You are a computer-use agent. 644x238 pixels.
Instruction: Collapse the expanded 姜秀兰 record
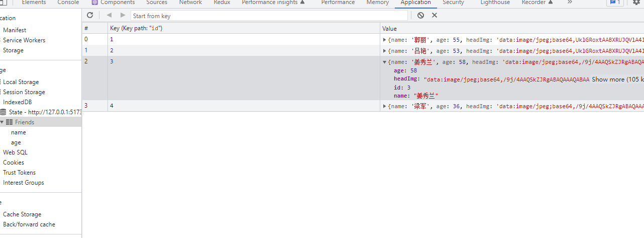[385, 62]
